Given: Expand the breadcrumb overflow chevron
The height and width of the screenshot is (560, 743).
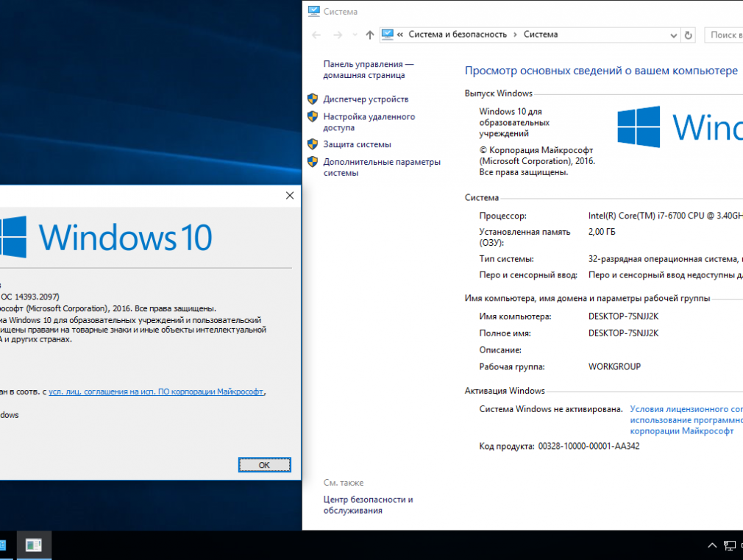Looking at the screenshot, I should tap(400, 34).
